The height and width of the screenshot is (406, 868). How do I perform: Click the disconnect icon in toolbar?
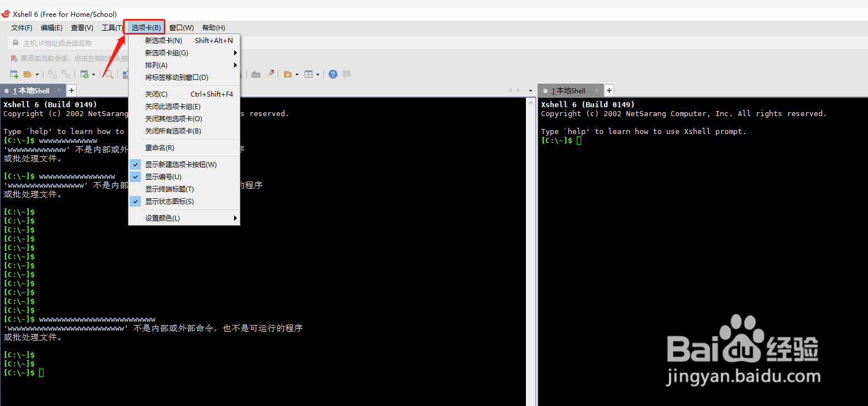53,74
